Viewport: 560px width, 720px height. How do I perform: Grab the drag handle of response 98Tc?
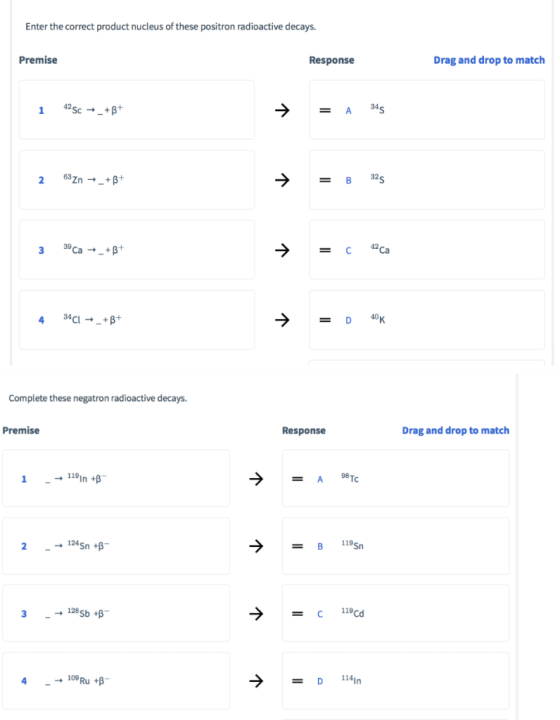click(x=297, y=479)
